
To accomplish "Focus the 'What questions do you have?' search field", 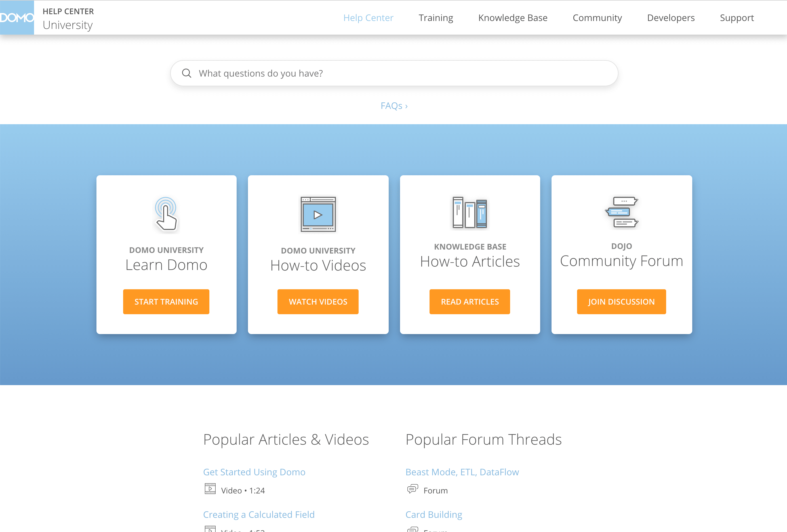I will pyautogui.click(x=403, y=73).
